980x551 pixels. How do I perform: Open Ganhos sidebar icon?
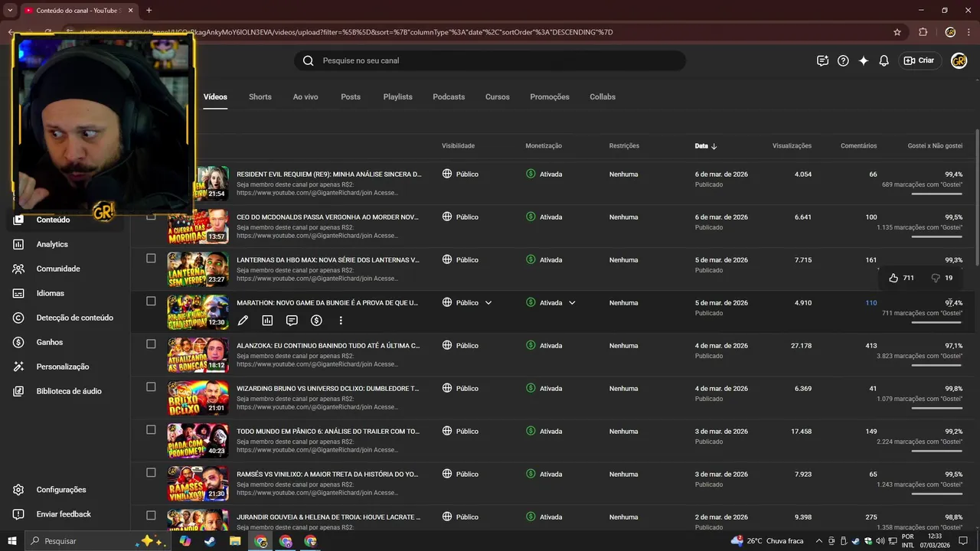point(19,342)
